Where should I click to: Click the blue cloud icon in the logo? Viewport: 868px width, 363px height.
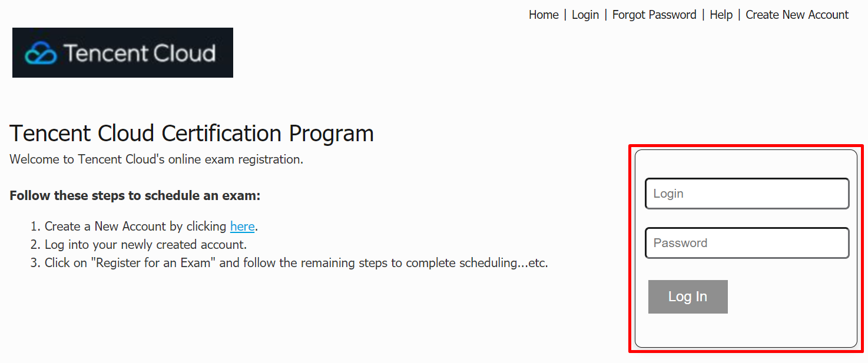click(41, 53)
